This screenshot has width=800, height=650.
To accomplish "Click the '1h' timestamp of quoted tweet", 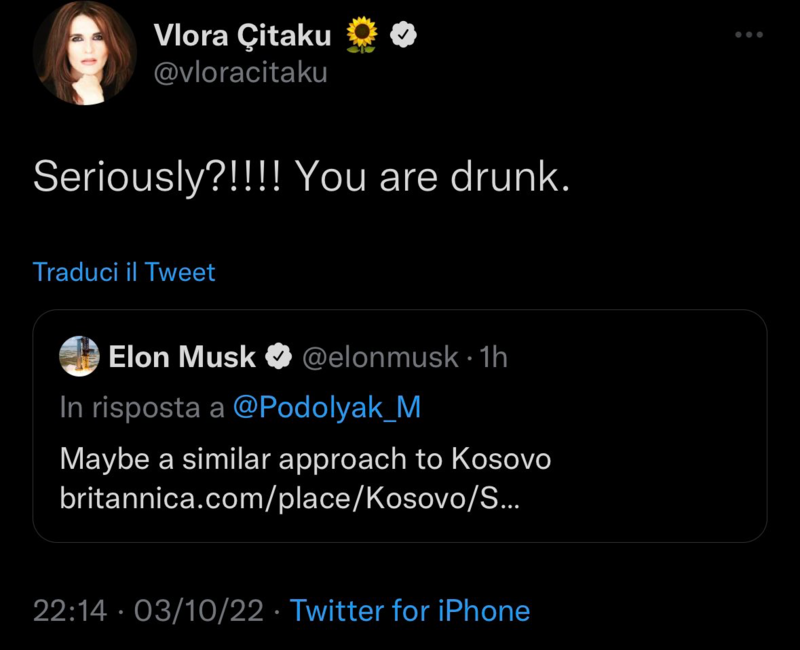I will [x=494, y=357].
